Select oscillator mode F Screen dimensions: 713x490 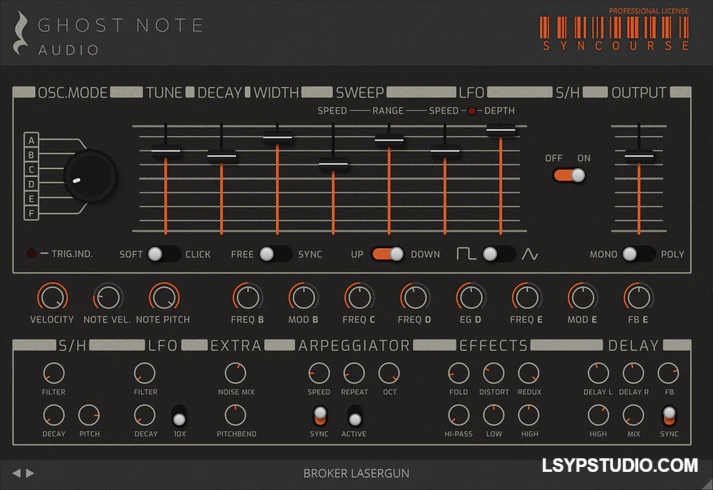pos(31,213)
